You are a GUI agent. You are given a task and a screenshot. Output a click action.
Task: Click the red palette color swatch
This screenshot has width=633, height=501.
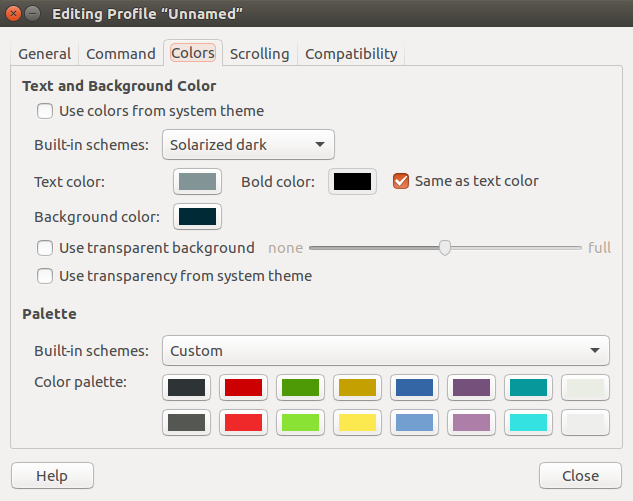pos(243,388)
